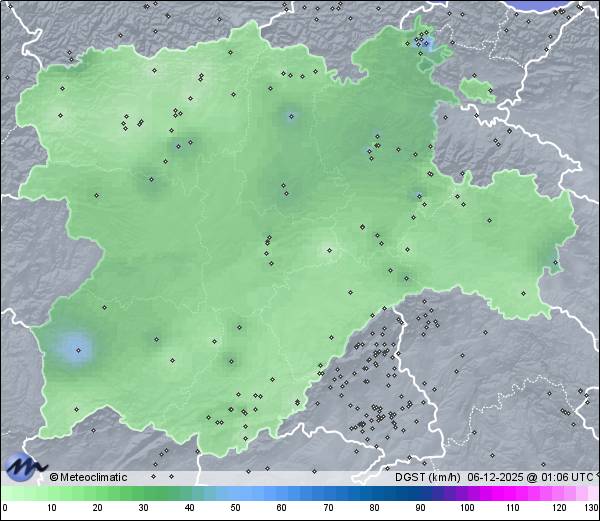Pick the 100 km/h purple legend swatch
This screenshot has width=600, height=521.
click(466, 494)
